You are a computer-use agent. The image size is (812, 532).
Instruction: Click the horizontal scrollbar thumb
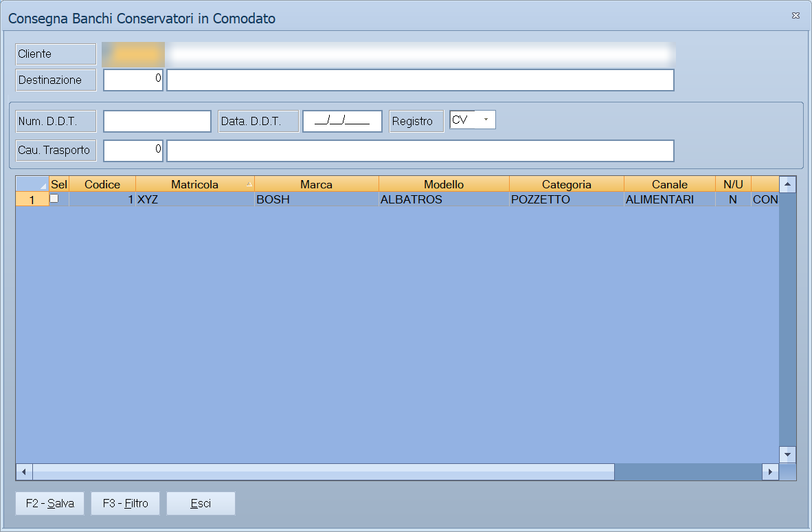(323, 472)
